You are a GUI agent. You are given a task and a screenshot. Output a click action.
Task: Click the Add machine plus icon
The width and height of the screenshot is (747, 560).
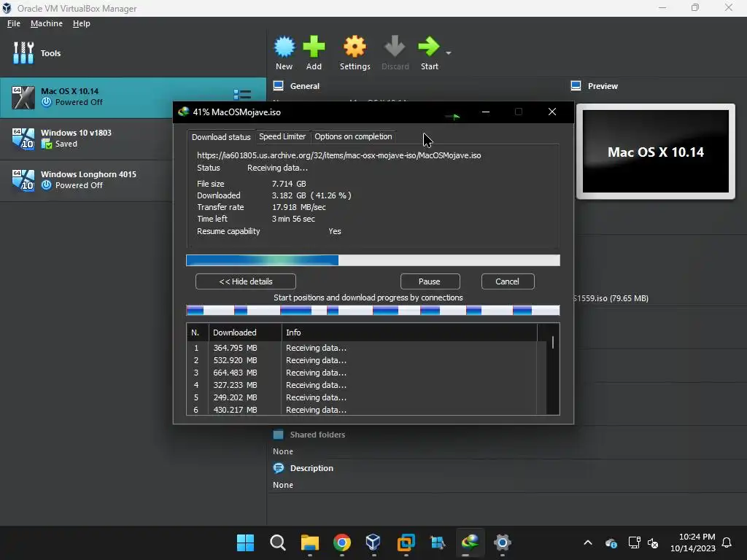314,47
